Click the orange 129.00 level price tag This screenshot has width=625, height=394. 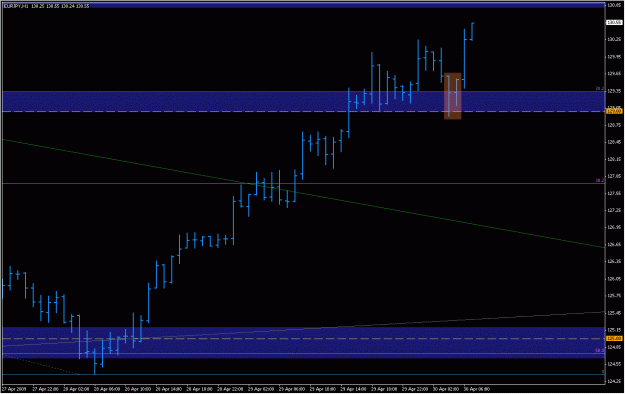pyautogui.click(x=614, y=111)
